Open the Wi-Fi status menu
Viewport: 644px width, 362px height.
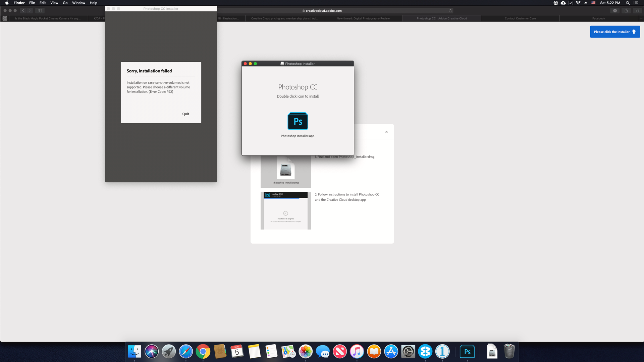[578, 3]
